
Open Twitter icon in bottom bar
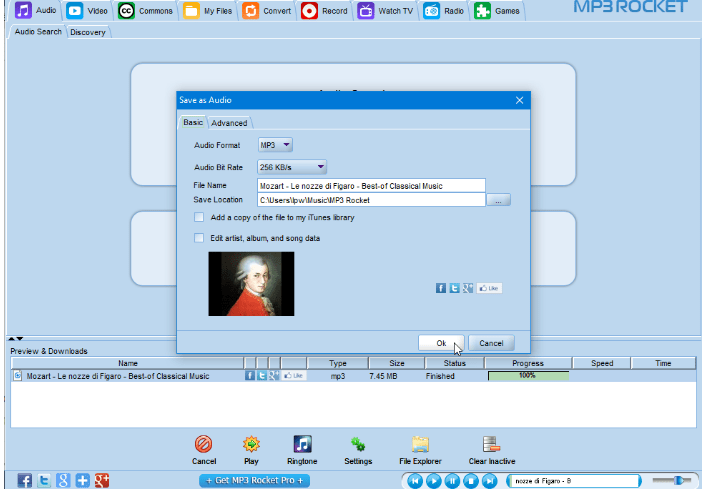pyautogui.click(x=44, y=481)
